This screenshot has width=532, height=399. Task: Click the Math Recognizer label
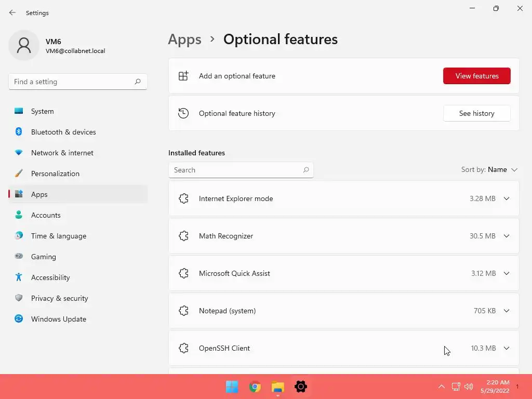226,236
